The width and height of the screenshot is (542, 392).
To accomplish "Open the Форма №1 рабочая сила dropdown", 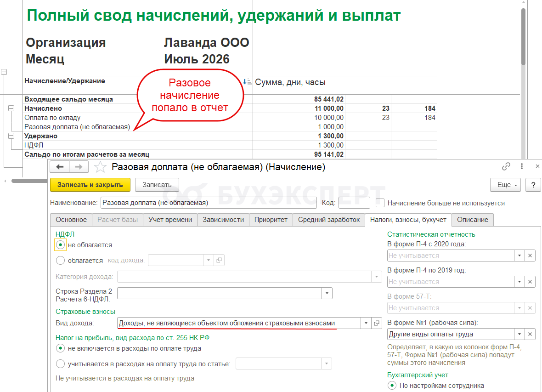I will [519, 334].
